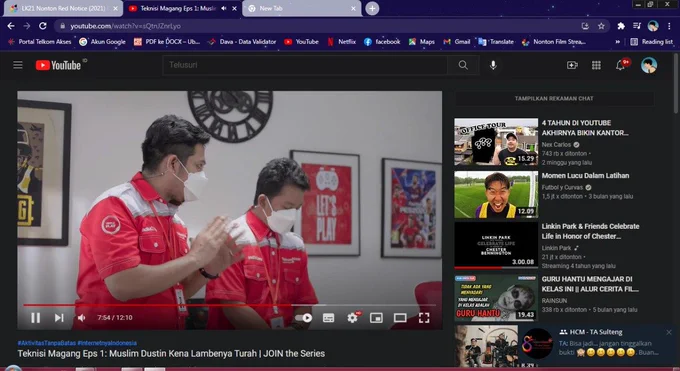Open the install app icon in address bar

[585, 26]
